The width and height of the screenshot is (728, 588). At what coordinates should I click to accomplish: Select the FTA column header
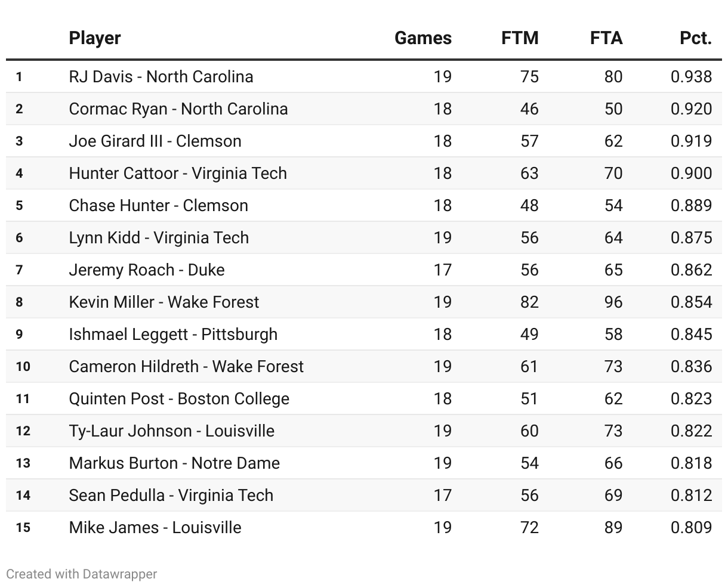(606, 38)
